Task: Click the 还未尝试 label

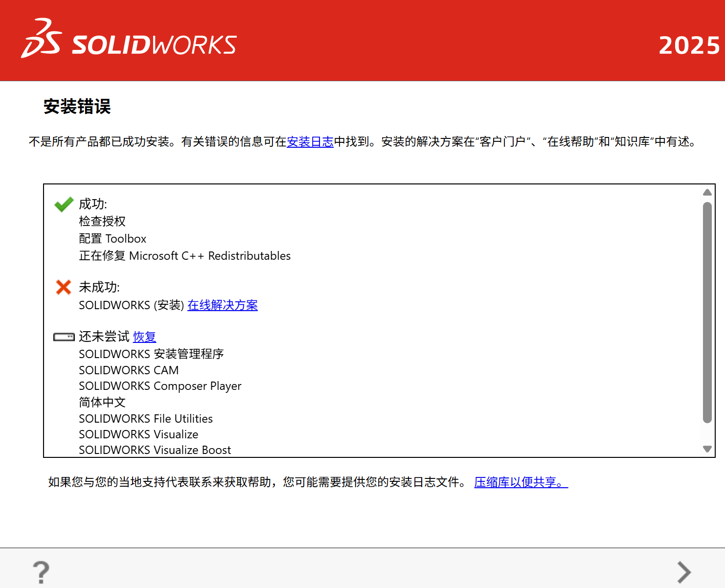Action: (104, 337)
